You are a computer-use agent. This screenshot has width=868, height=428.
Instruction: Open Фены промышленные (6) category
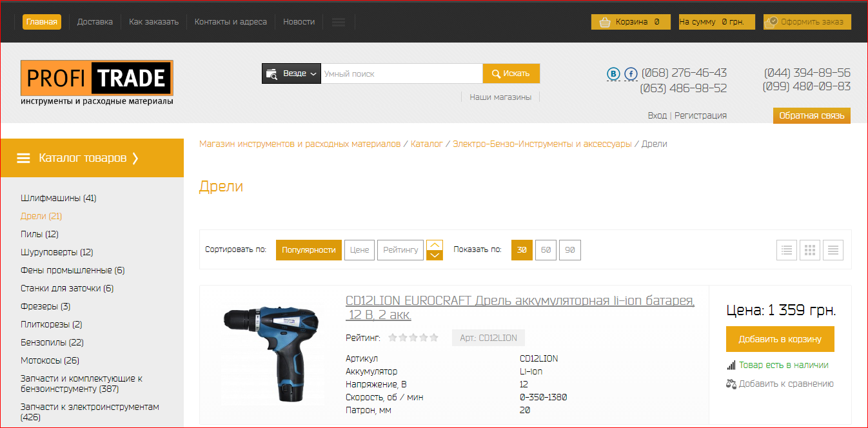(x=73, y=270)
